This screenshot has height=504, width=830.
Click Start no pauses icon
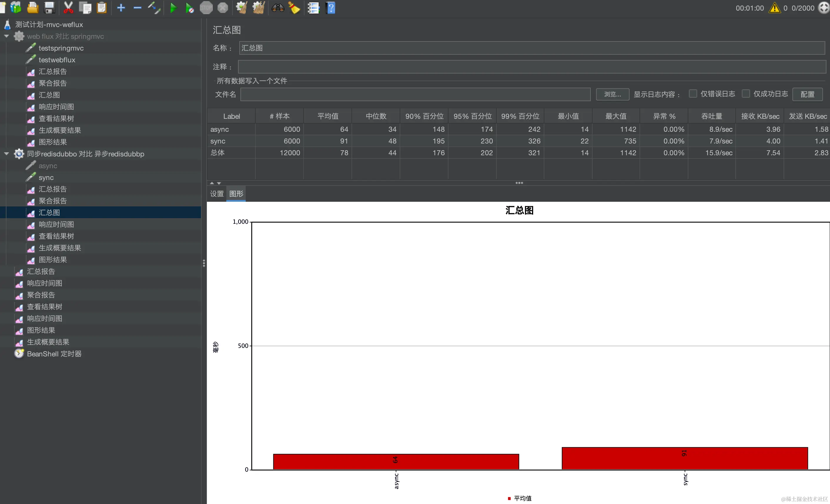pyautogui.click(x=189, y=8)
